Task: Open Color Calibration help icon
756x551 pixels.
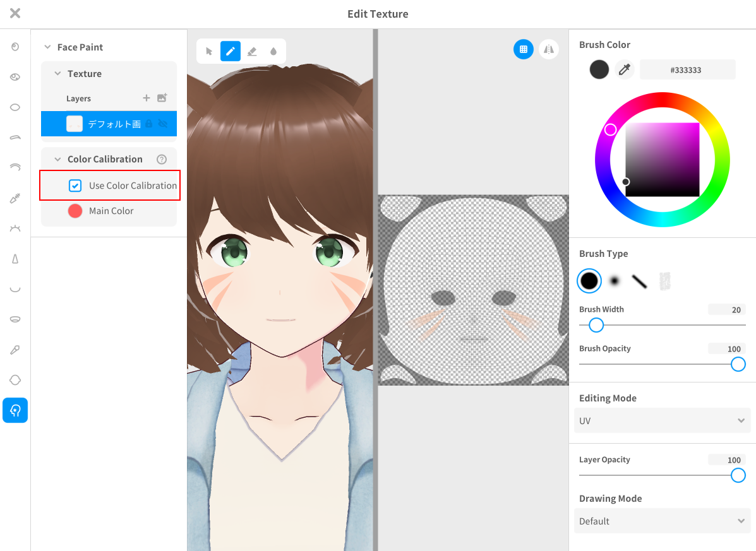Action: [162, 159]
